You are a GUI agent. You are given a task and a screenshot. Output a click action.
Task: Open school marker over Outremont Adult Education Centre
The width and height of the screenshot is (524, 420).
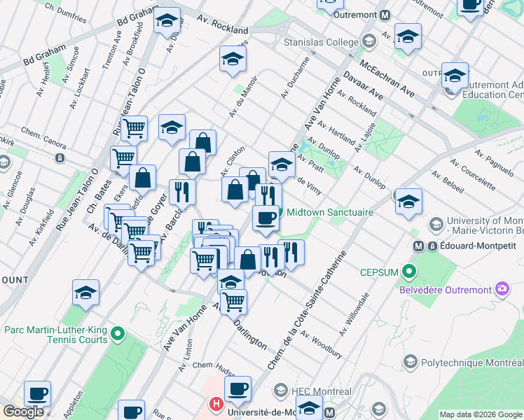click(x=455, y=77)
